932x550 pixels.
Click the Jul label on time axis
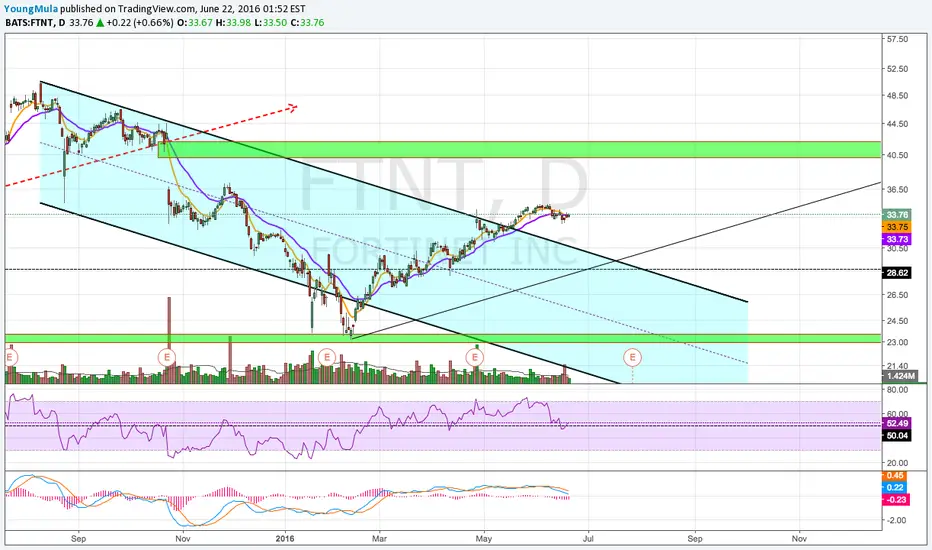coord(588,539)
